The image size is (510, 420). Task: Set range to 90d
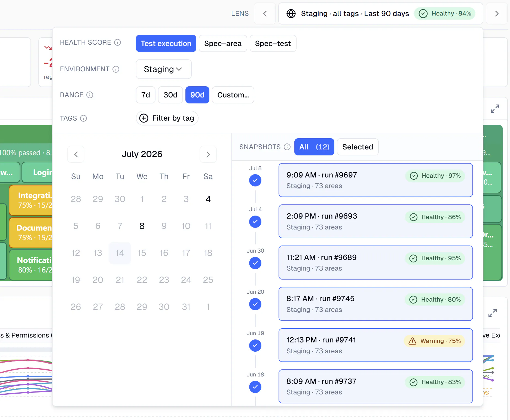pyautogui.click(x=197, y=95)
